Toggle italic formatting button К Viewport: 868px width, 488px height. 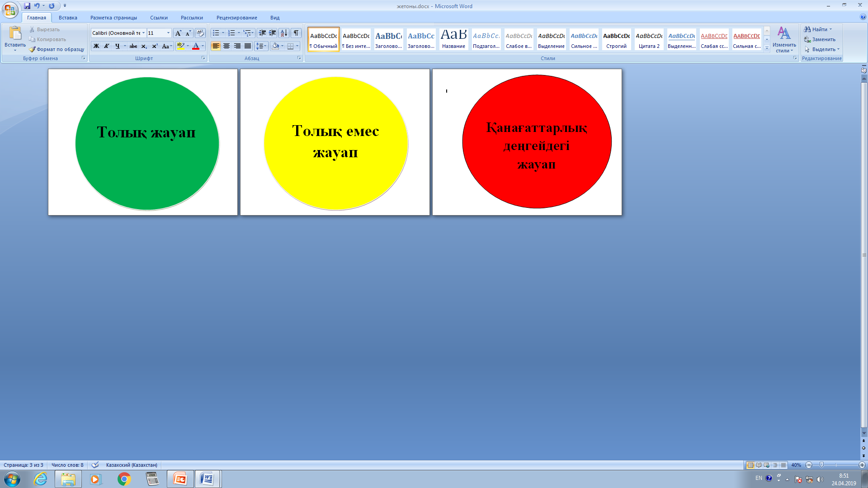[x=107, y=46]
